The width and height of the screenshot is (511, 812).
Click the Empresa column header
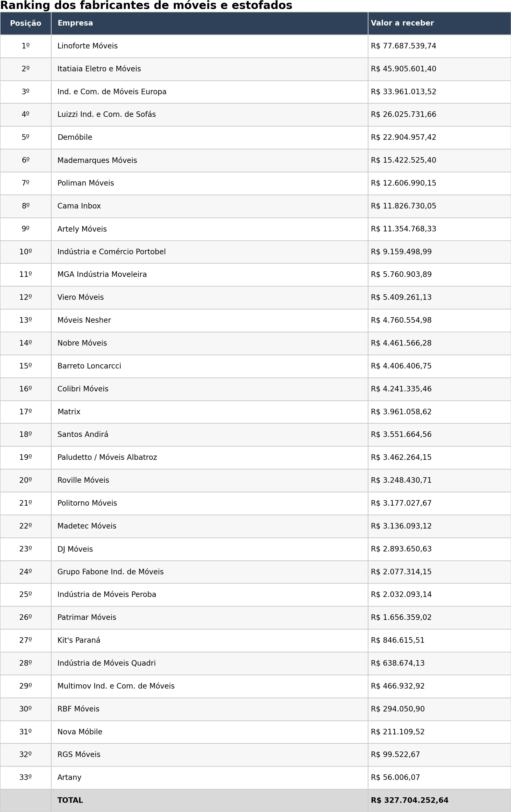pyautogui.click(x=210, y=23)
